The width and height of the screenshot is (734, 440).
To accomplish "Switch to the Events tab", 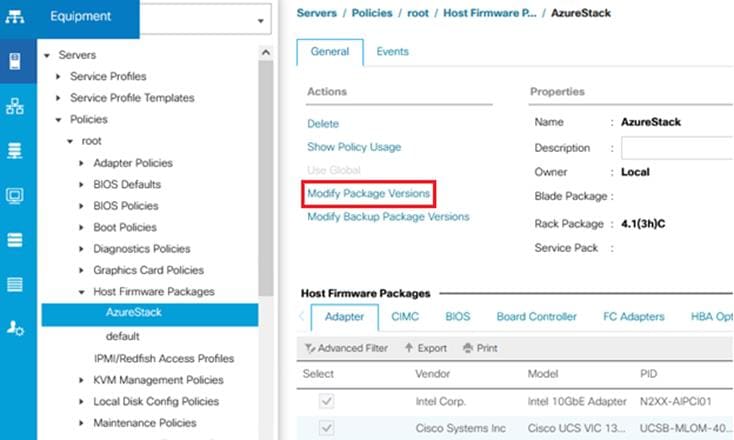I will click(x=392, y=52).
